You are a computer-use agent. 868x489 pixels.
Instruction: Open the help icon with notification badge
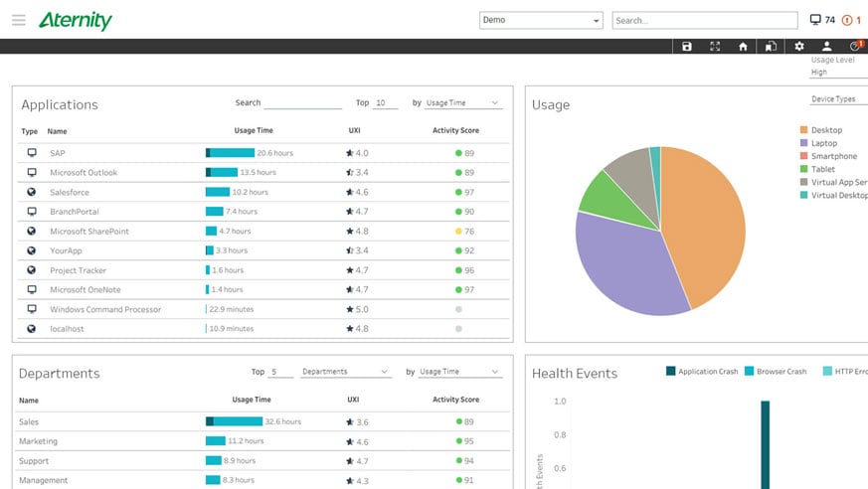coord(856,46)
